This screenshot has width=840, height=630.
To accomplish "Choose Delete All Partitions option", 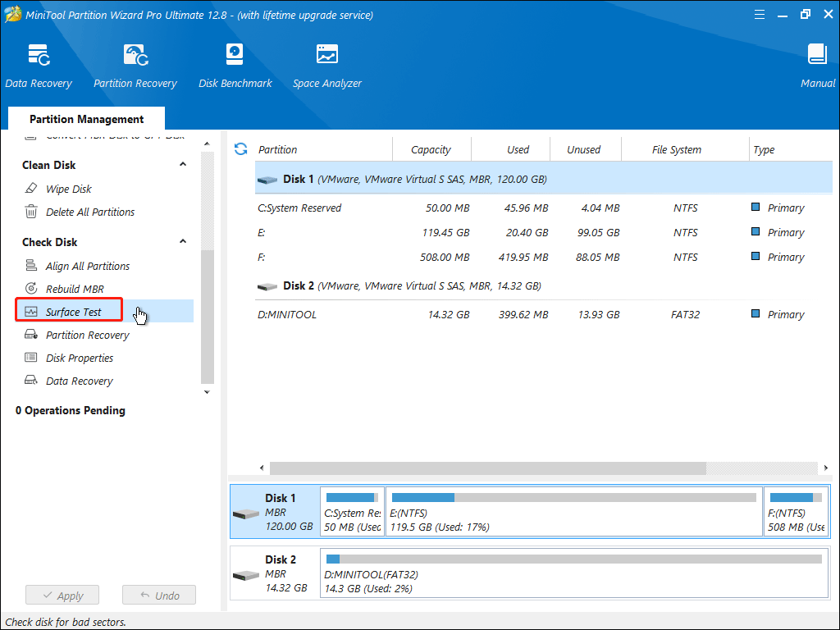I will (89, 212).
